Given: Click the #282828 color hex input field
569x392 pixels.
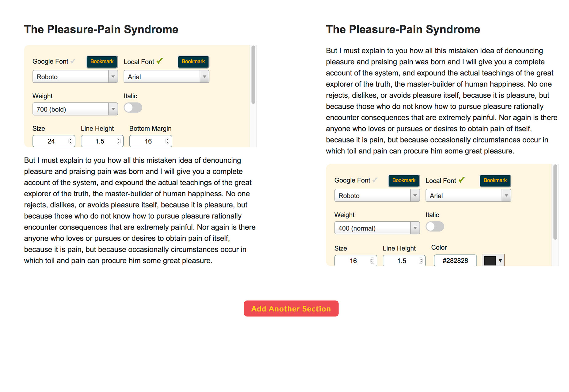Looking at the screenshot, I should tap(455, 261).
